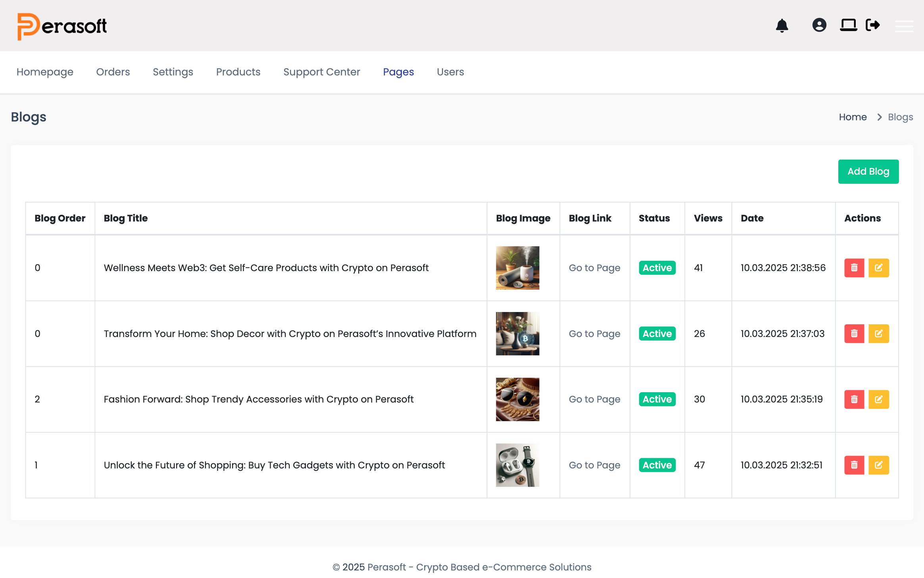
Task: Edit the Wellness Meets Web3 blog
Action: [879, 268]
